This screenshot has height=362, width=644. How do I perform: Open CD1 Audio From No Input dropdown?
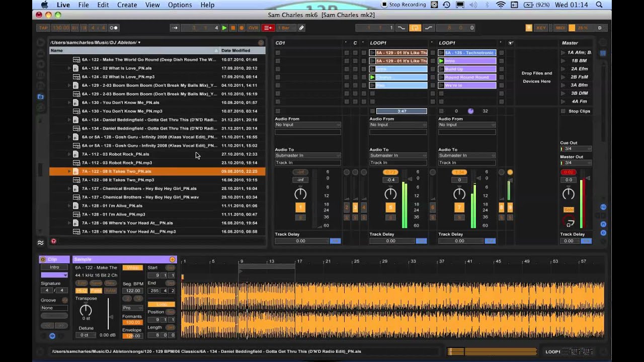[308, 125]
